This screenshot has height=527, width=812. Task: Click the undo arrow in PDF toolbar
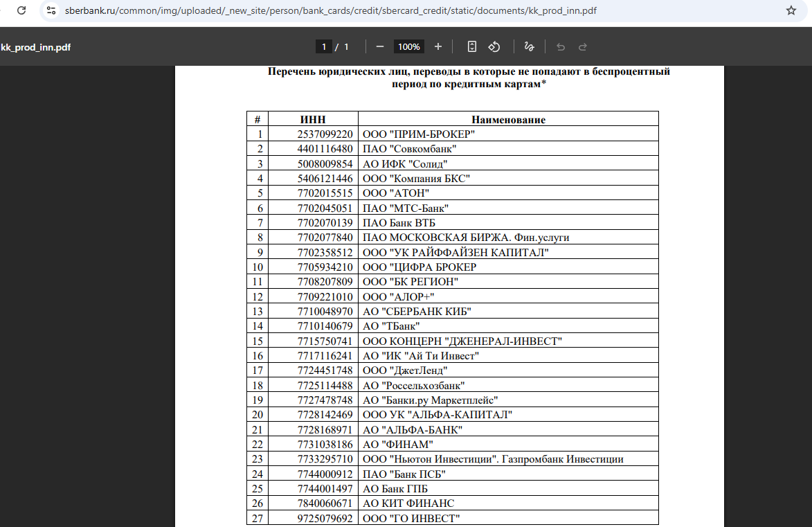561,47
